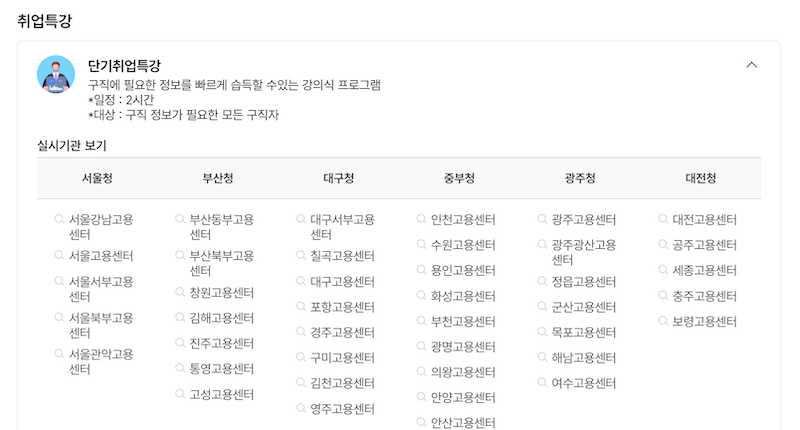Open the 창원고용센터 link
Image resolution: width=800 pixels, height=430 pixels.
pos(222,293)
